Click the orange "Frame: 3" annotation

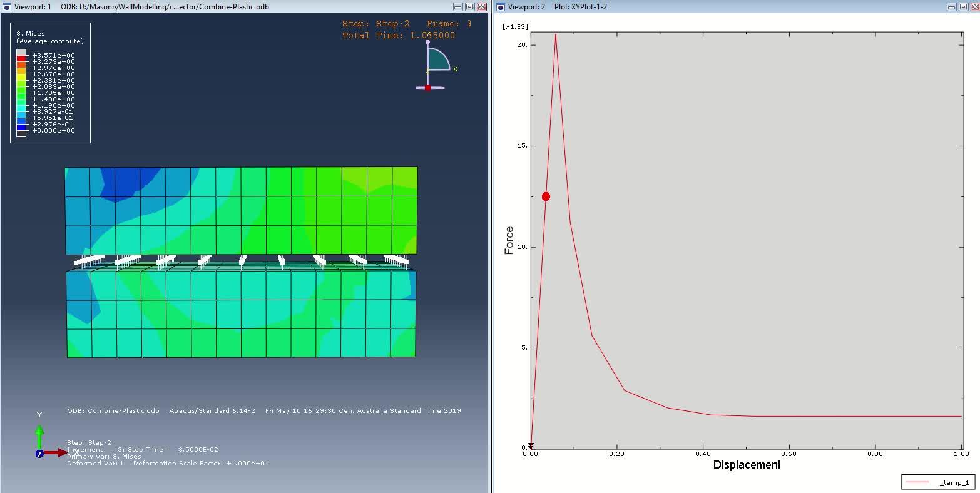point(449,24)
